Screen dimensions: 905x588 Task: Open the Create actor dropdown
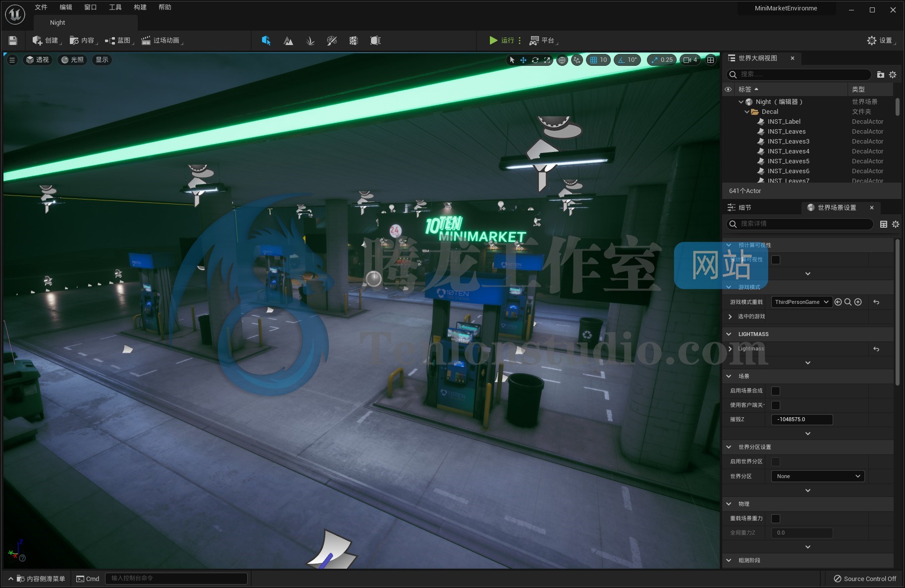(47, 41)
